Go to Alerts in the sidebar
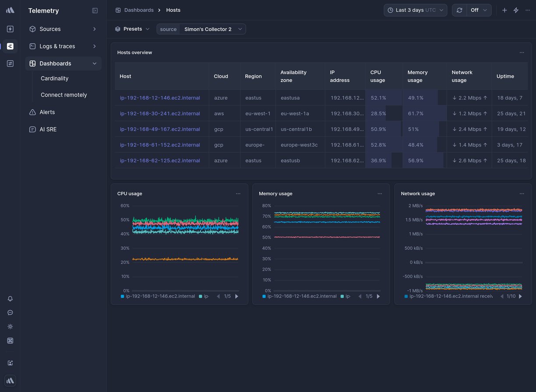This screenshot has height=392, width=536. pos(47,112)
